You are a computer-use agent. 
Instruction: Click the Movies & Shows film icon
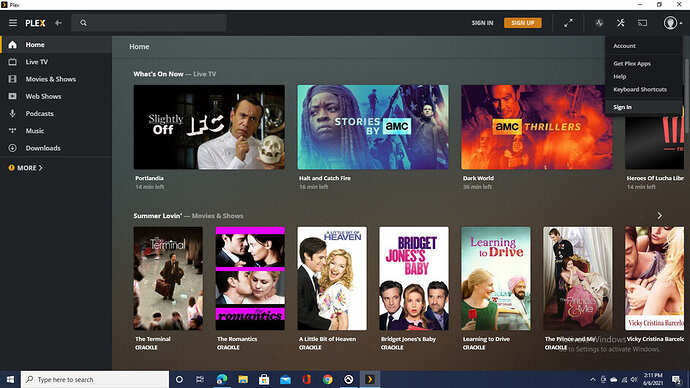(12, 79)
